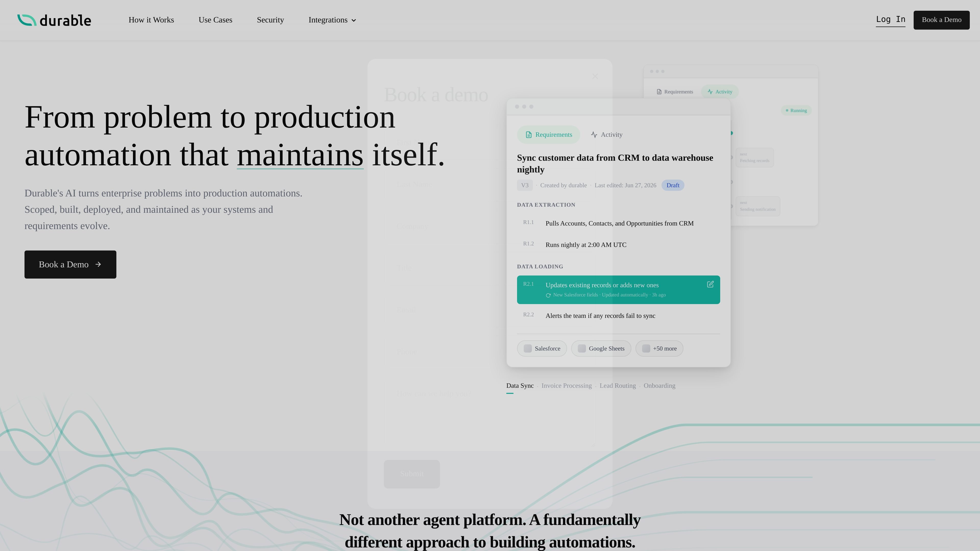Open the +50 more integrations chip
The image size is (980, 551).
659,349
